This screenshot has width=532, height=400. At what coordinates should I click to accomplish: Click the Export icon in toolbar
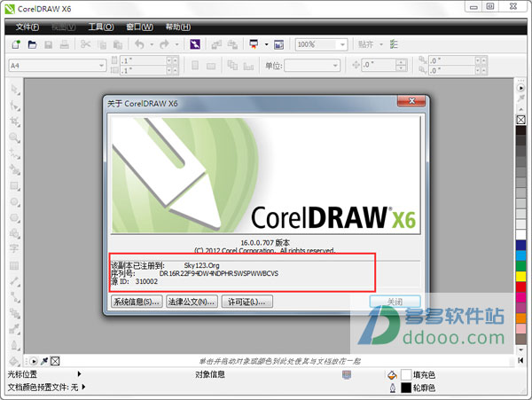coord(232,44)
